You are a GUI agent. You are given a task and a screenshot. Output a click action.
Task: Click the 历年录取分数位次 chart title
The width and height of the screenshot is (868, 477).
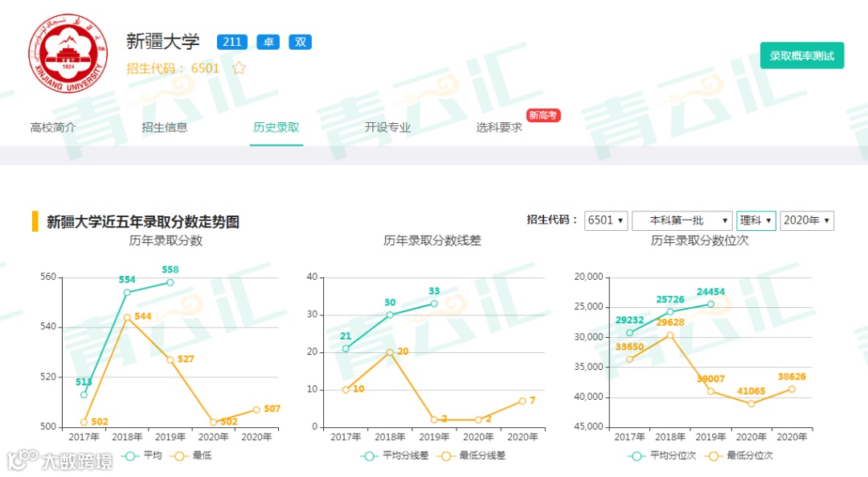(700, 241)
